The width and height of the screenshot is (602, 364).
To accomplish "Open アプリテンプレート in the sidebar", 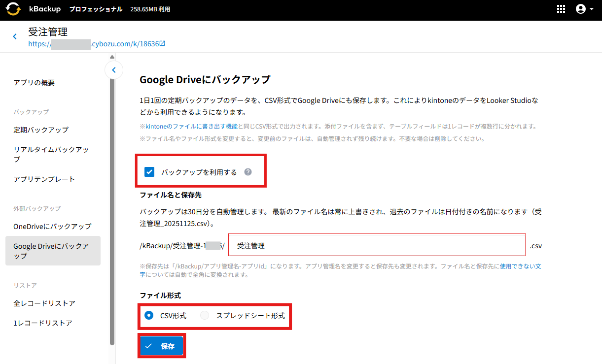I will 44,179.
